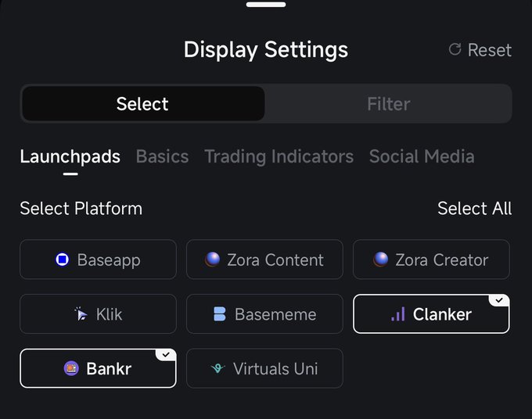532x419 pixels.
Task: Enable the Virtuals Uni platform
Action: click(x=264, y=368)
